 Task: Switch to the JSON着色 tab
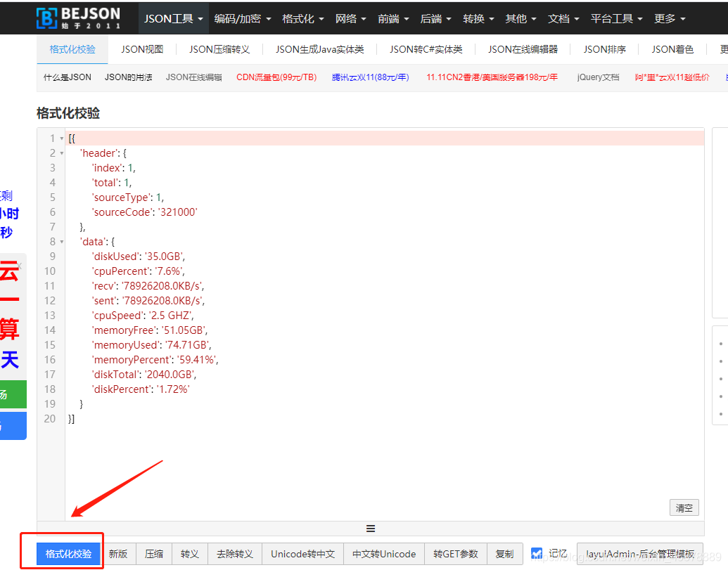[x=672, y=49]
